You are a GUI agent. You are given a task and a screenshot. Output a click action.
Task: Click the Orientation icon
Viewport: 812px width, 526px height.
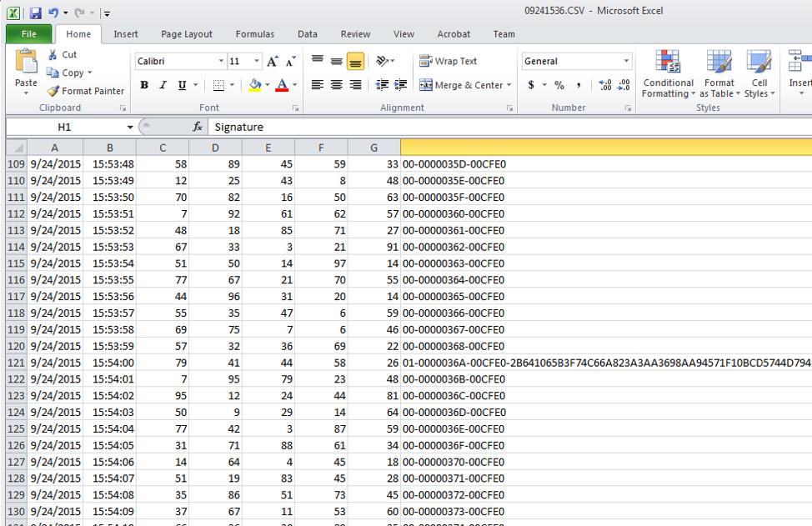pos(382,61)
